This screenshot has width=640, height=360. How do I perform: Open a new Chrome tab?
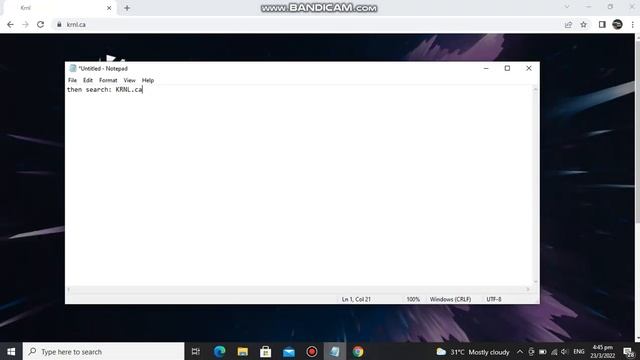127,8
